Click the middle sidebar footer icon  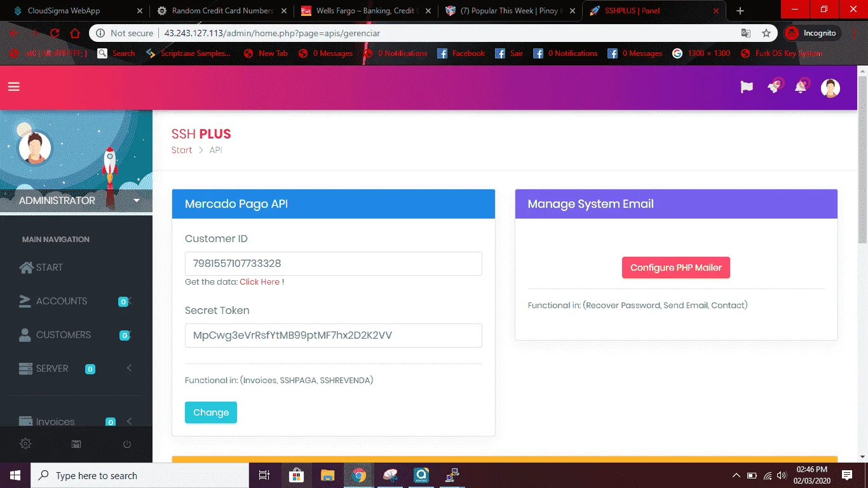tap(76, 444)
